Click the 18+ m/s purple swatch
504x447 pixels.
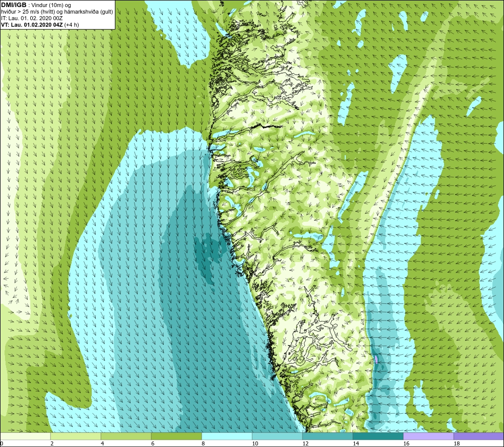tap(479, 436)
